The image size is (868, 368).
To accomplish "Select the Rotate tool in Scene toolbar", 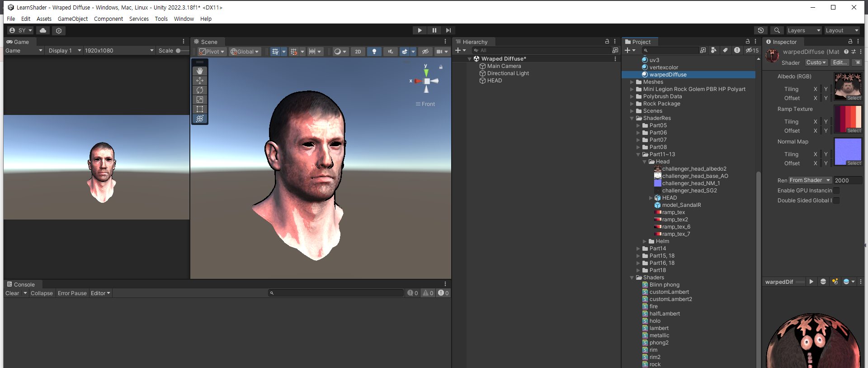I will click(200, 90).
